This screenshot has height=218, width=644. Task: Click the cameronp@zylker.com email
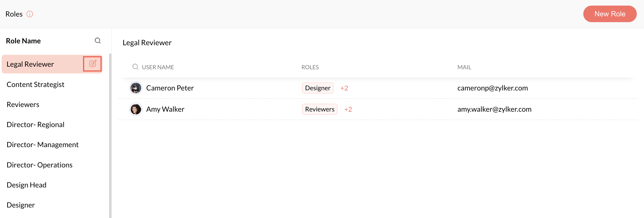pos(493,88)
